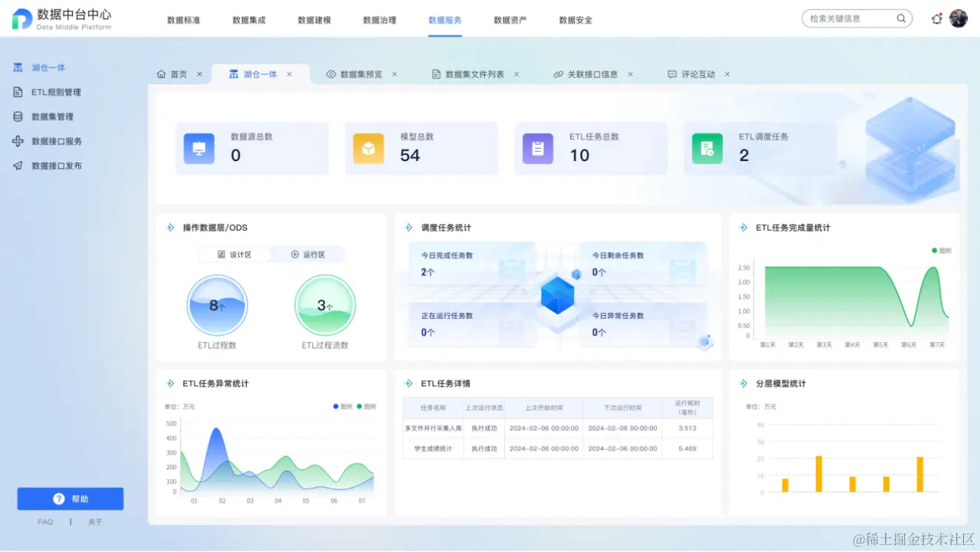
Task: Expand the ETL任务详情 panel arrow
Action: (408, 383)
